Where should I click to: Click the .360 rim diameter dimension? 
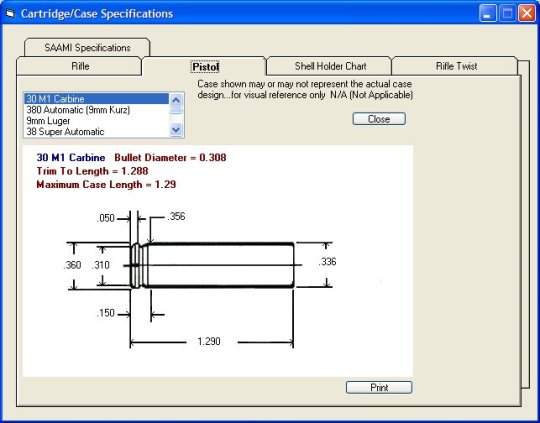tap(72, 265)
